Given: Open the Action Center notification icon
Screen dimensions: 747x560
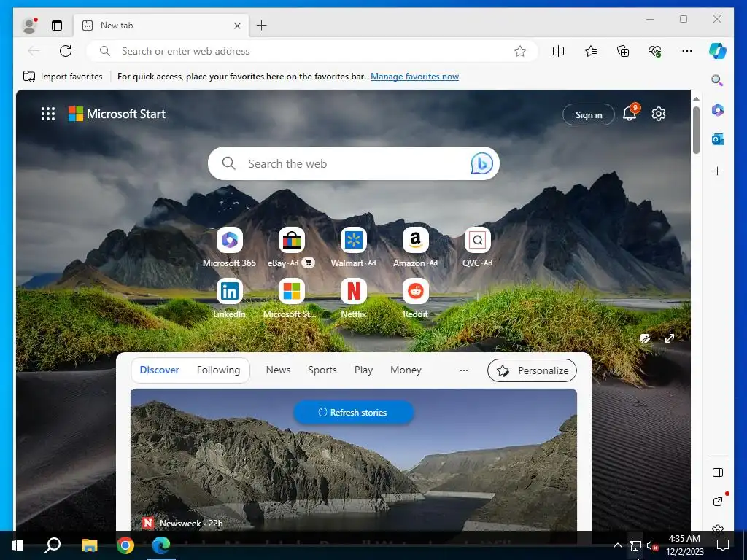Looking at the screenshot, I should click(723, 545).
